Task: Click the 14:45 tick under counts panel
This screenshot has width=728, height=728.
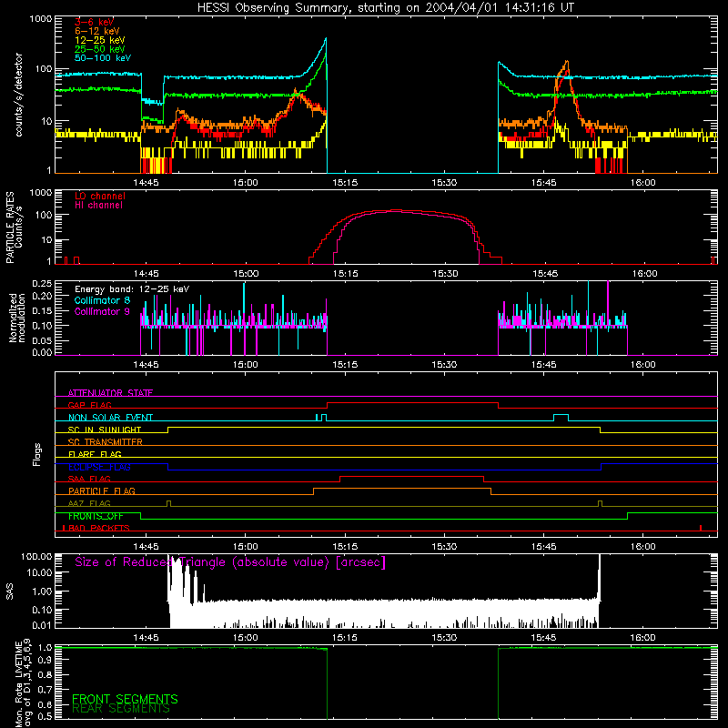Action: (x=146, y=183)
